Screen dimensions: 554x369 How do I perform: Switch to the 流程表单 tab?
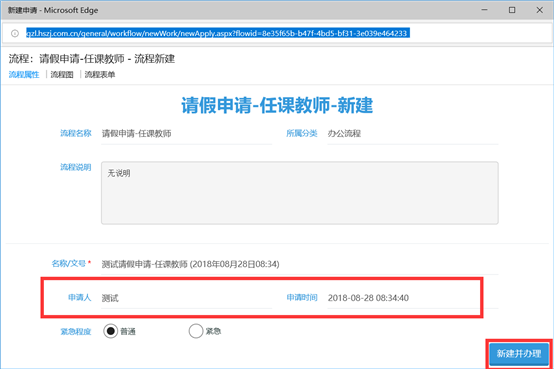[x=100, y=75]
